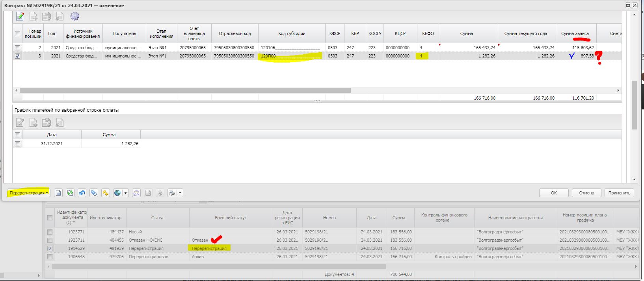The height and width of the screenshot is (281, 644).
Task: Click the printer icon in bottom toolbar
Action: tap(172, 193)
